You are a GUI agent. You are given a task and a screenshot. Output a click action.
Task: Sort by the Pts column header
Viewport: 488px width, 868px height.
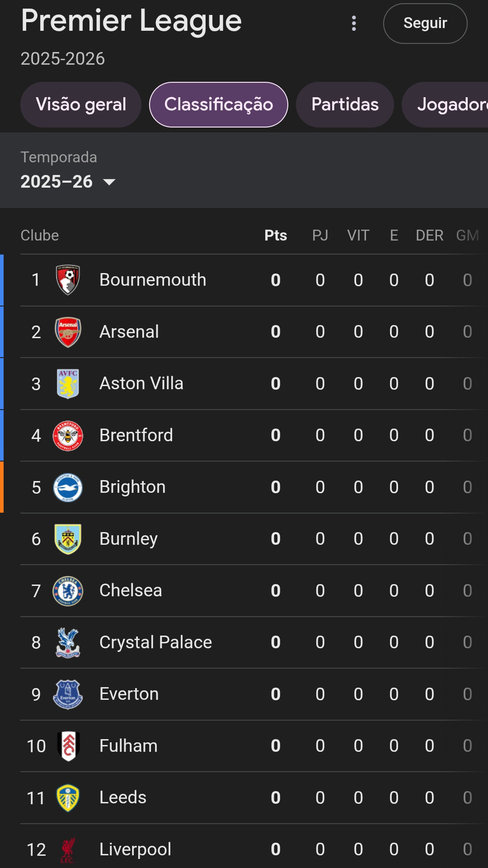pos(276,236)
